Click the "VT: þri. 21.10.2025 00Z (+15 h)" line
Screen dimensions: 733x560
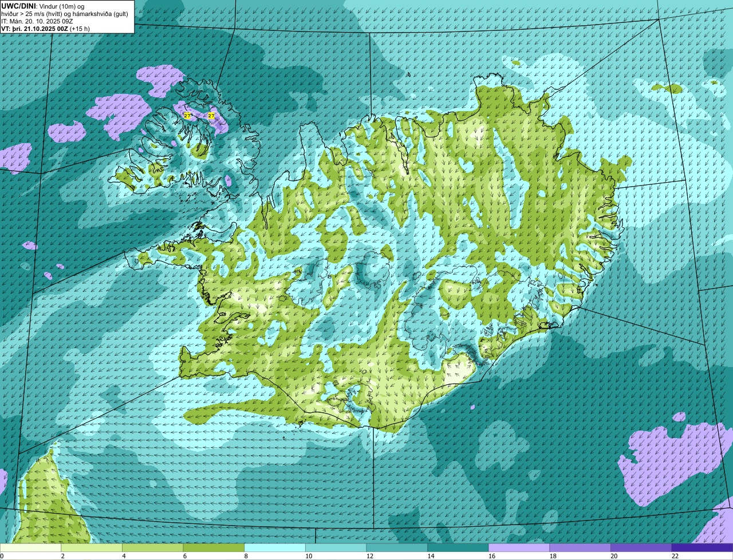(46, 28)
